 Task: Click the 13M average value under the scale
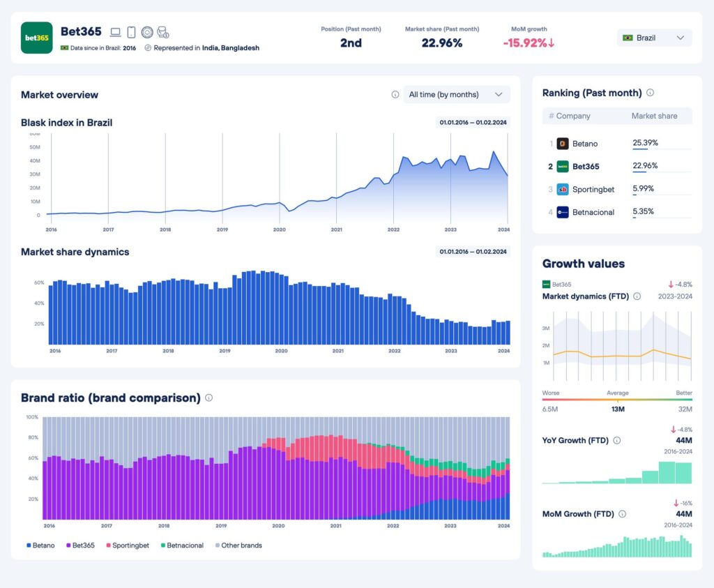coord(618,409)
